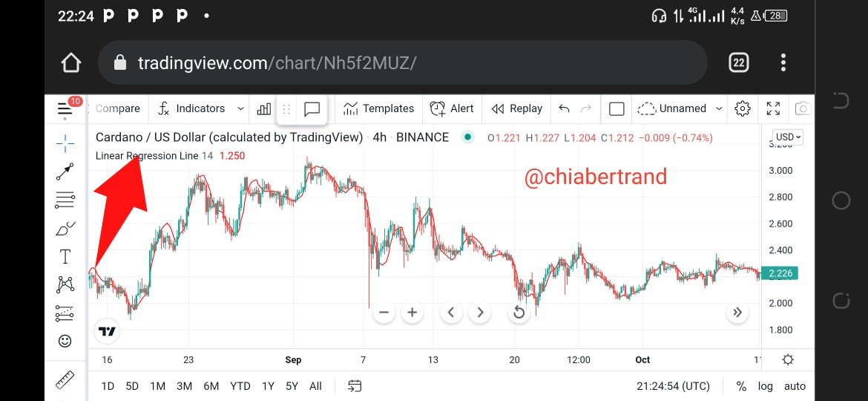Expand the Unnamed layout dropdown
This screenshot has width=868, height=401.
718,108
